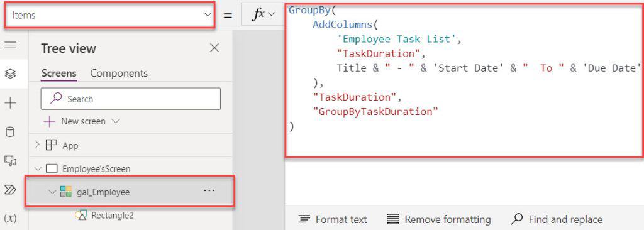Open the Data cylinder icon

(x=10, y=132)
